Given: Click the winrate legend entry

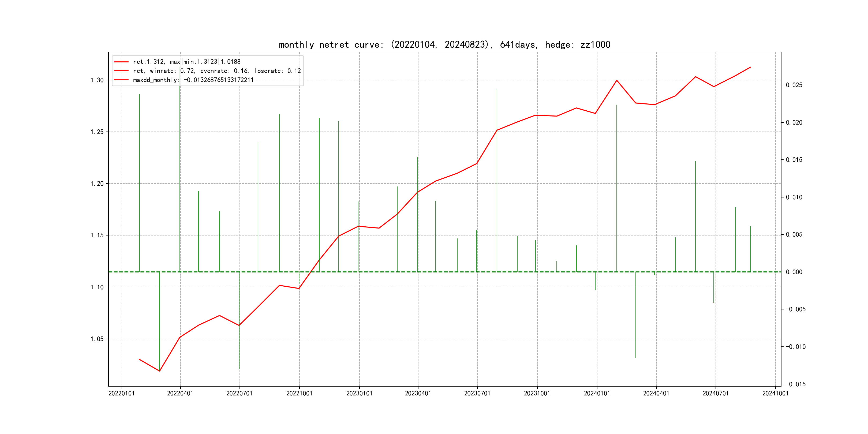Looking at the screenshot, I should (x=217, y=71).
